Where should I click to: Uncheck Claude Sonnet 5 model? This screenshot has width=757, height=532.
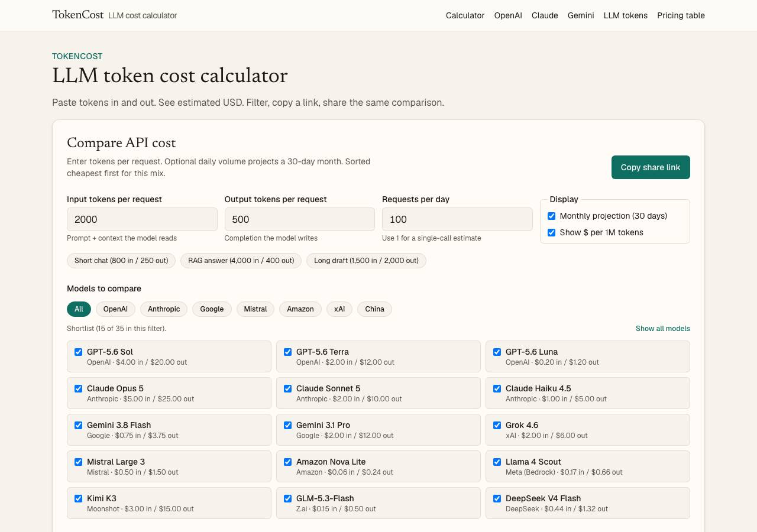click(287, 388)
